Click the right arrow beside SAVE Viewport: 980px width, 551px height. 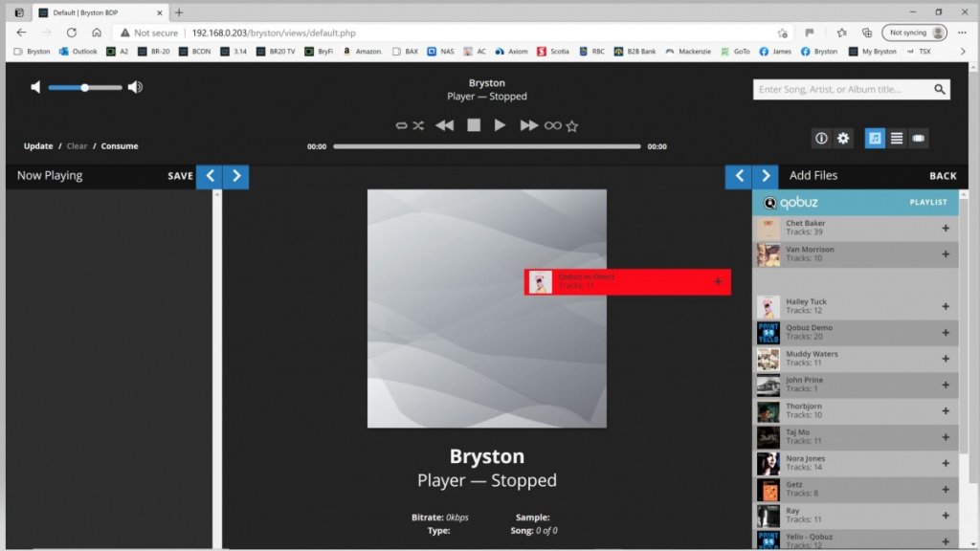tap(236, 176)
